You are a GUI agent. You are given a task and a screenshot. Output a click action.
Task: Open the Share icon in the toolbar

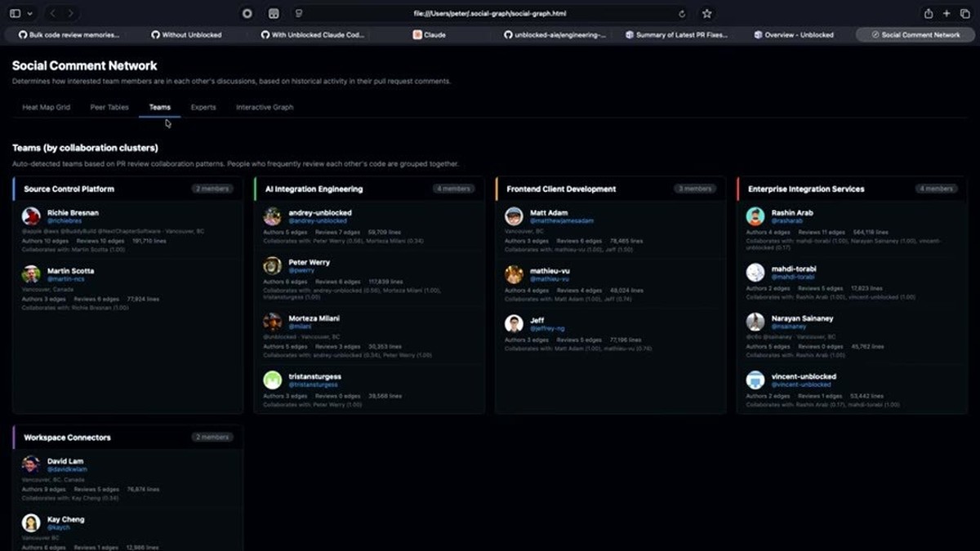(929, 13)
